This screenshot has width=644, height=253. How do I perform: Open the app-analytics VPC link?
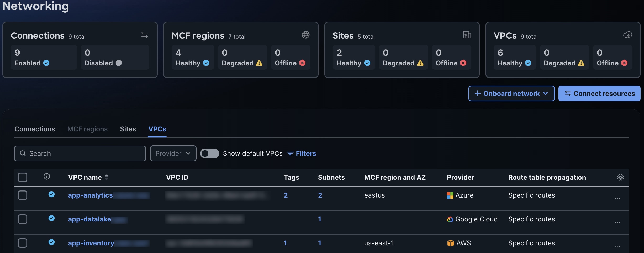point(90,195)
